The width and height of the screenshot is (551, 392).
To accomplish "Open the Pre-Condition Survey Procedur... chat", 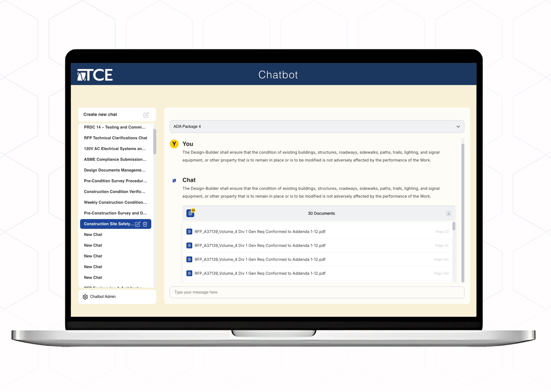I will point(116,181).
